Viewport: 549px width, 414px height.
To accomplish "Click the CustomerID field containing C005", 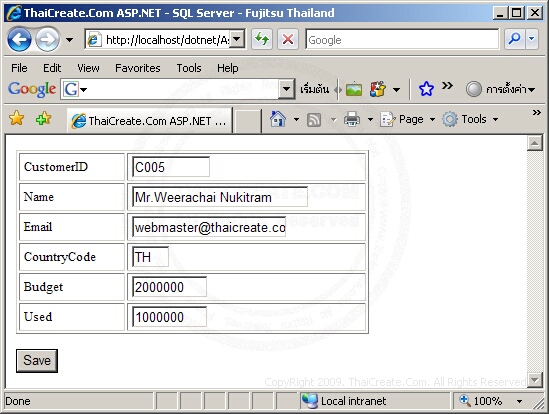I will pyautogui.click(x=171, y=167).
